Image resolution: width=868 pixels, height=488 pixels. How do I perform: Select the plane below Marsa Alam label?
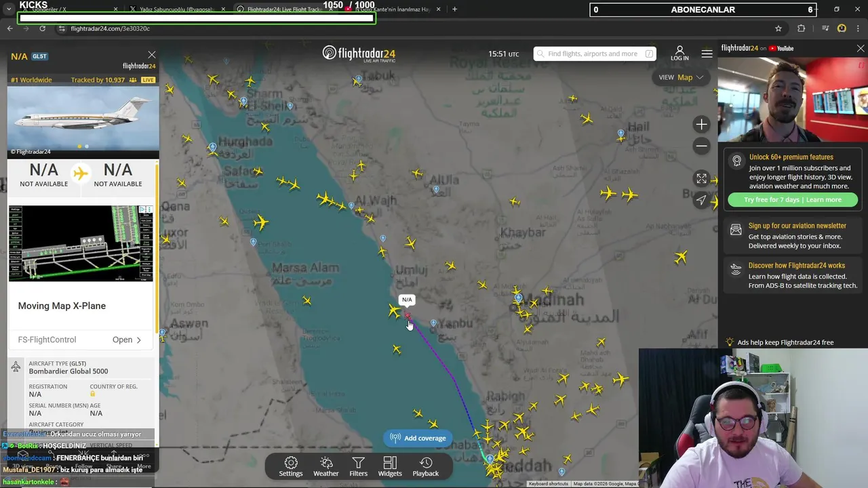[x=307, y=300]
